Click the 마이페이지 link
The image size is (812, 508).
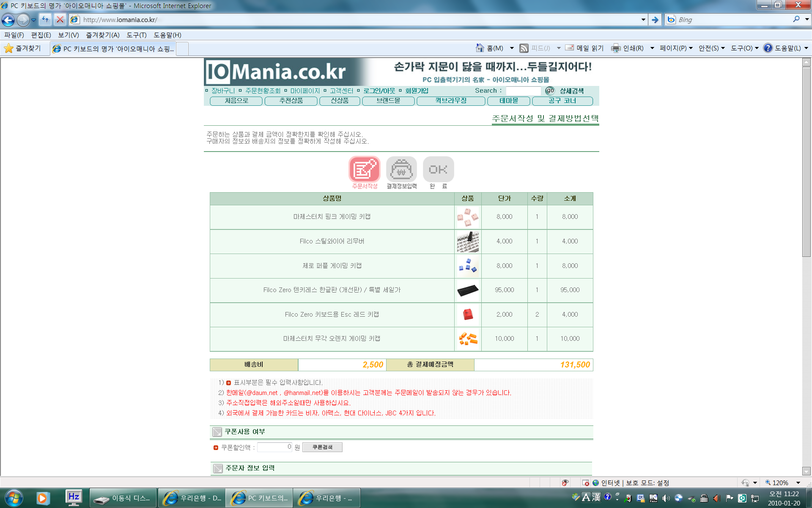tap(305, 91)
